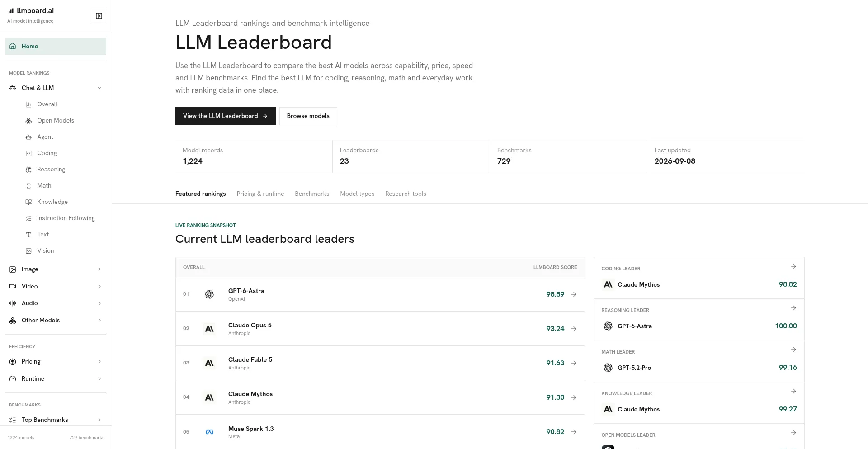Click the Pricing dollar icon
This screenshot has width=868, height=449.
point(13,362)
